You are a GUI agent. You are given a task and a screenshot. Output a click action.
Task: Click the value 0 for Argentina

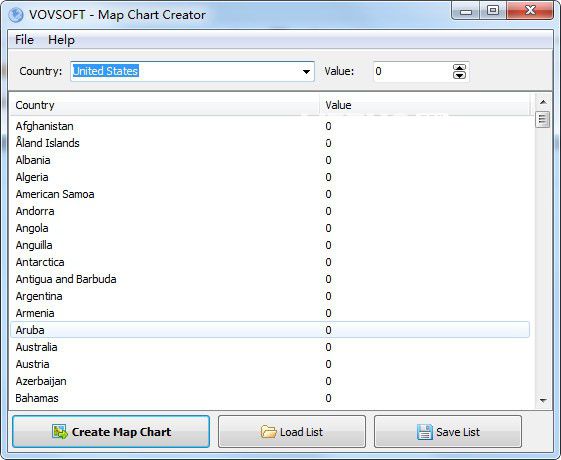pos(328,296)
